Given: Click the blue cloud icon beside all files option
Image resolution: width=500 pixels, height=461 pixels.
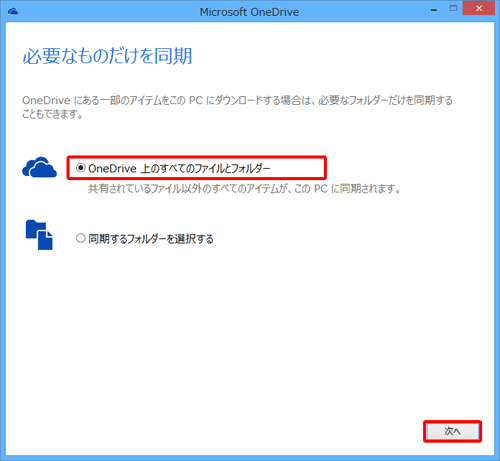Looking at the screenshot, I should pos(39,167).
